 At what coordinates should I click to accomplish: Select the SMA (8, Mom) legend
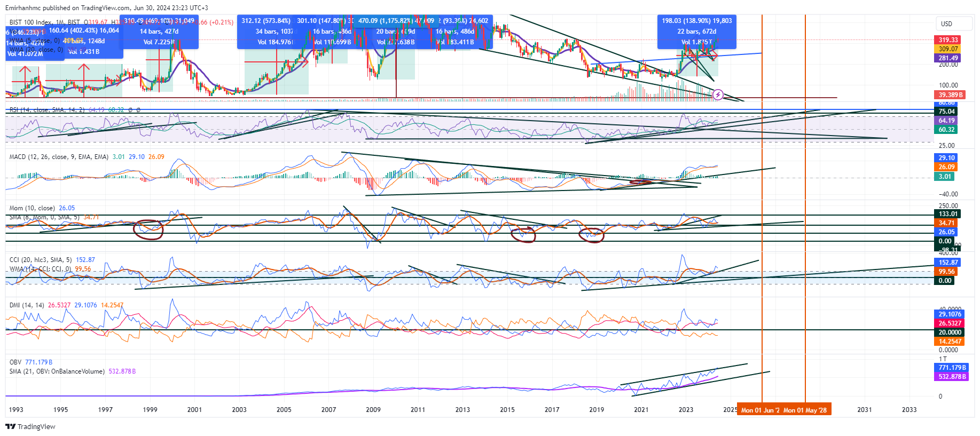coord(44,217)
